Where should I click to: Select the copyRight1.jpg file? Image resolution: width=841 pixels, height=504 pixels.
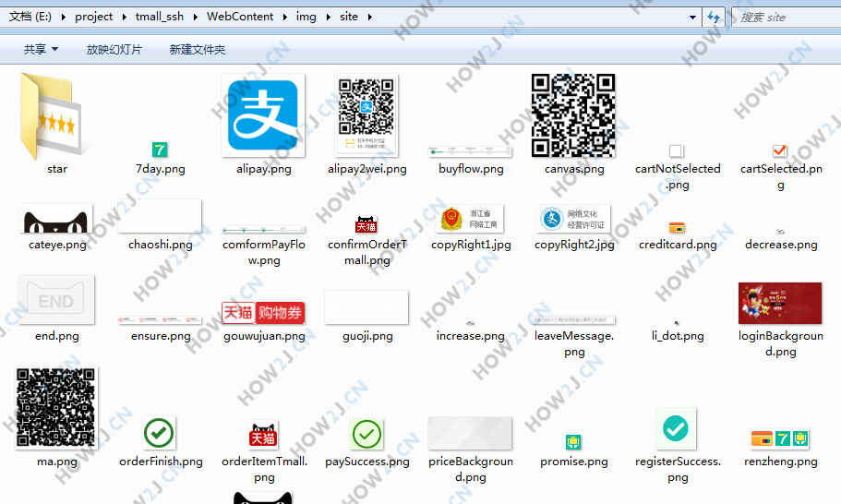click(x=471, y=219)
